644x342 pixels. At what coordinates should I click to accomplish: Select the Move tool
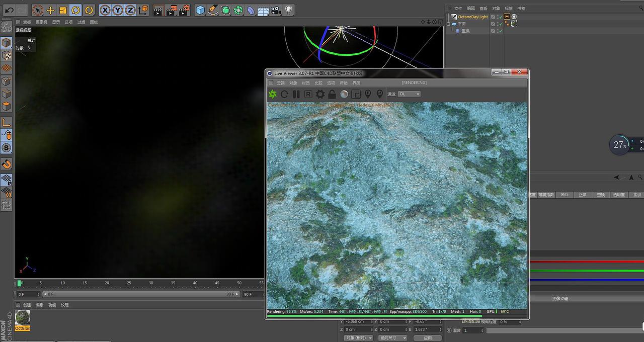(50, 10)
